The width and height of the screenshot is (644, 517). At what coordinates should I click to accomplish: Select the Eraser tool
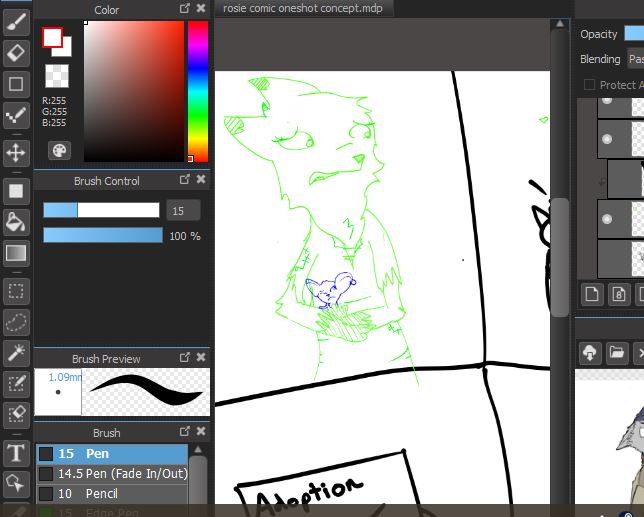tap(16, 52)
